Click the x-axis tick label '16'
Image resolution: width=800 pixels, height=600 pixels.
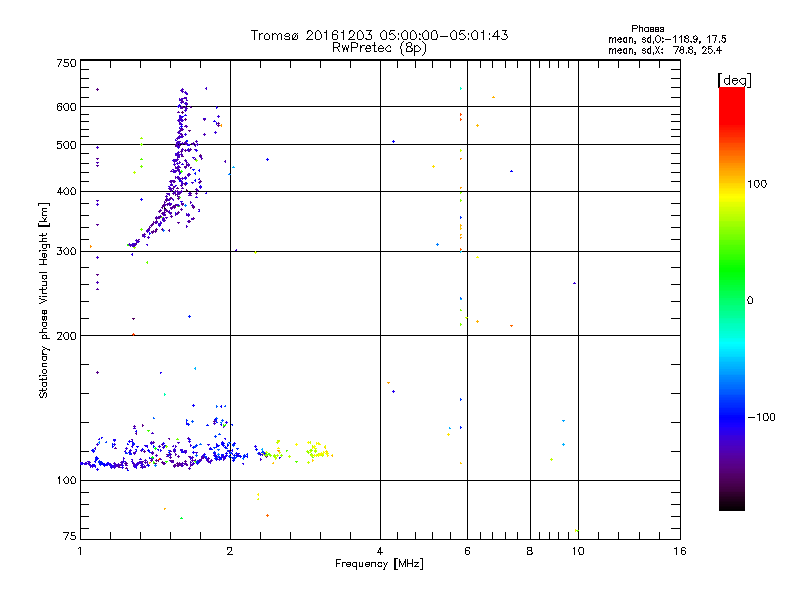(x=680, y=551)
